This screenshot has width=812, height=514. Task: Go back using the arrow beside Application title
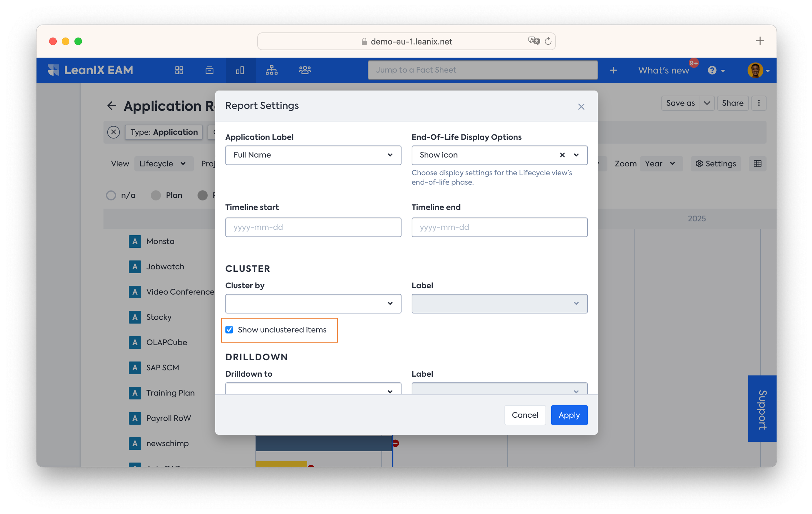pyautogui.click(x=112, y=106)
